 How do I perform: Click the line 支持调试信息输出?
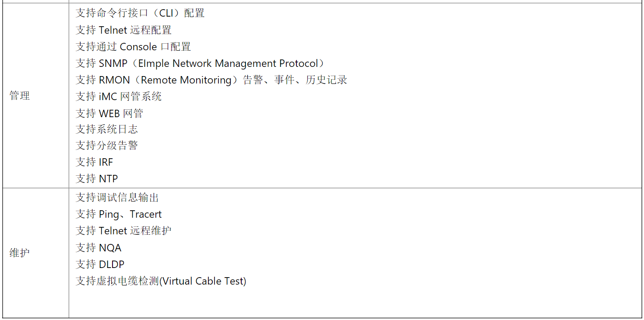coord(117,198)
